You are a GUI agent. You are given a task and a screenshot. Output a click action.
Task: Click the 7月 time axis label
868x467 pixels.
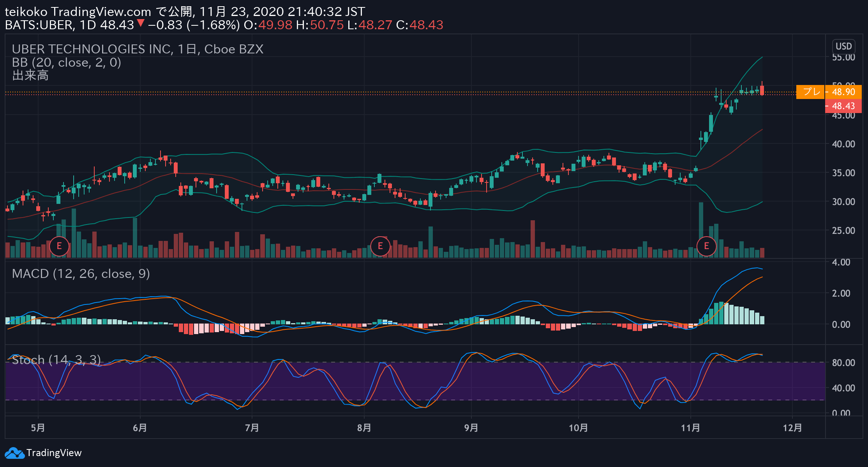coord(252,428)
